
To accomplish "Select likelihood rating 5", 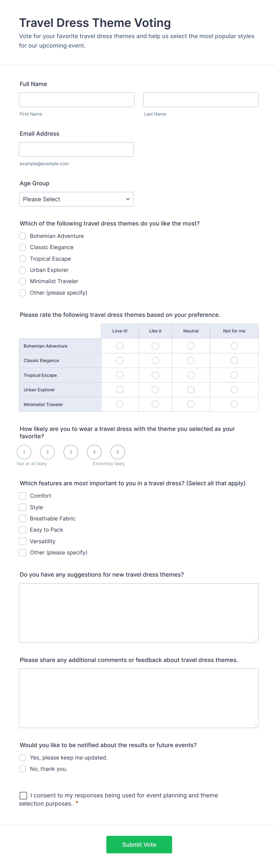I will click(118, 452).
